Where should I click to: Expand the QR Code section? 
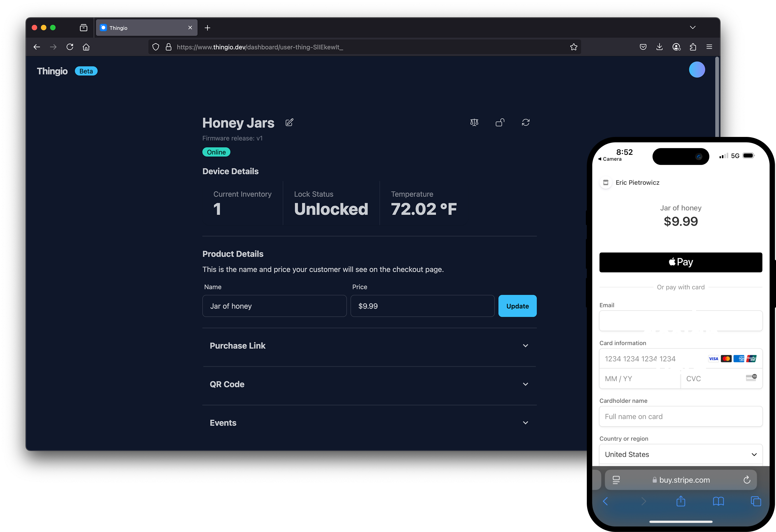(x=369, y=384)
